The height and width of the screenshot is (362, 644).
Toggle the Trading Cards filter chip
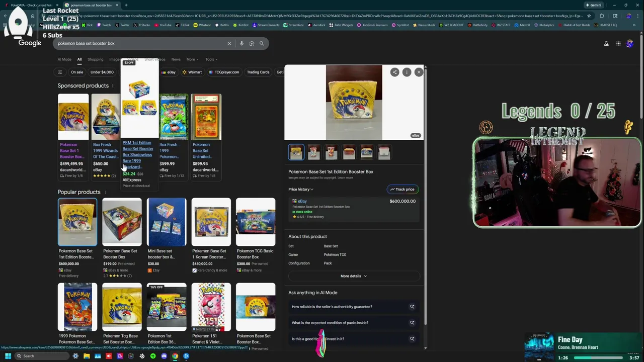[258, 72]
